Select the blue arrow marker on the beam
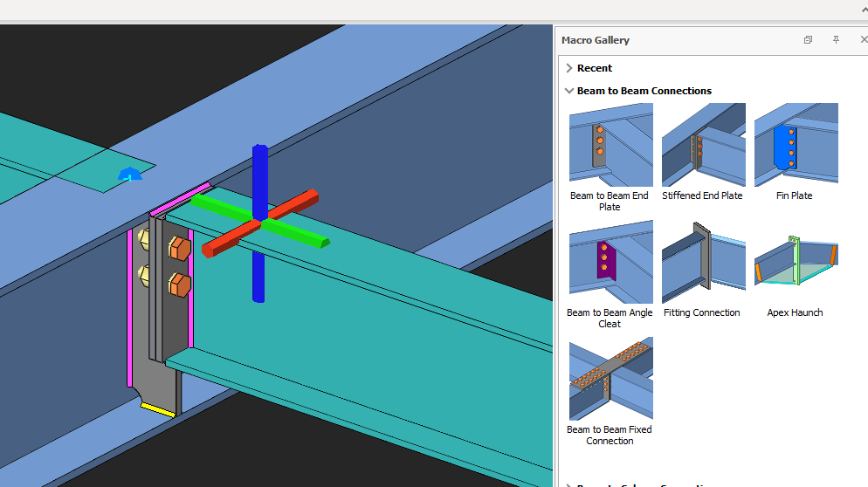Image resolution: width=868 pixels, height=487 pixels. 130,175
